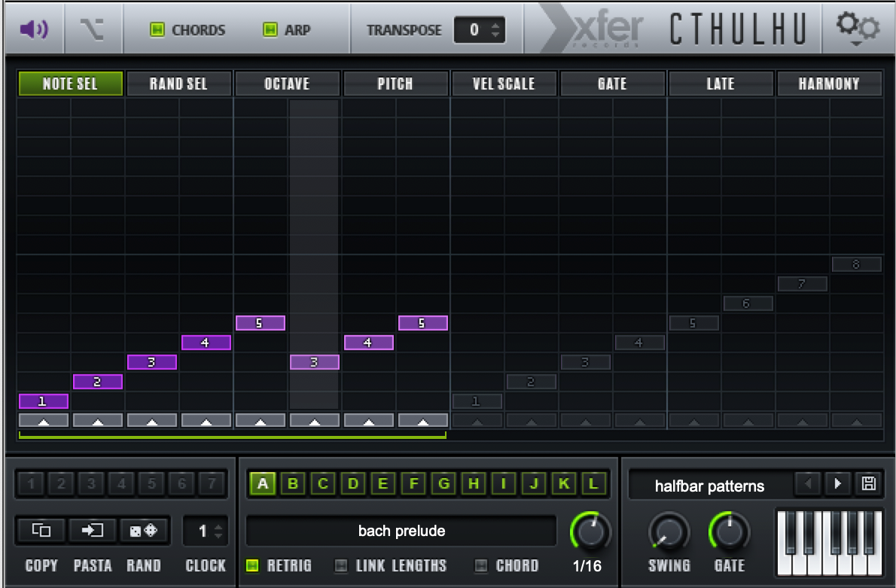
Task: Toggle step 1 arrow below block 1
Action: (x=44, y=421)
